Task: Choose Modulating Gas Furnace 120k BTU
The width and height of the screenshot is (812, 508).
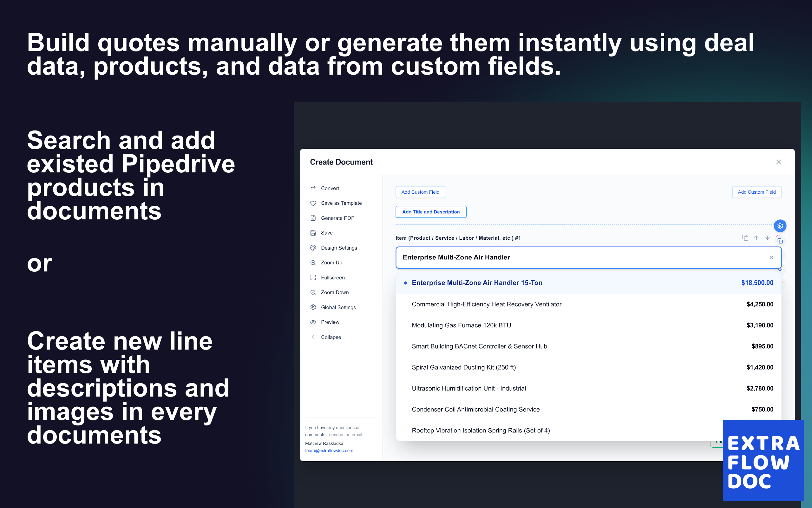Action: pos(588,325)
